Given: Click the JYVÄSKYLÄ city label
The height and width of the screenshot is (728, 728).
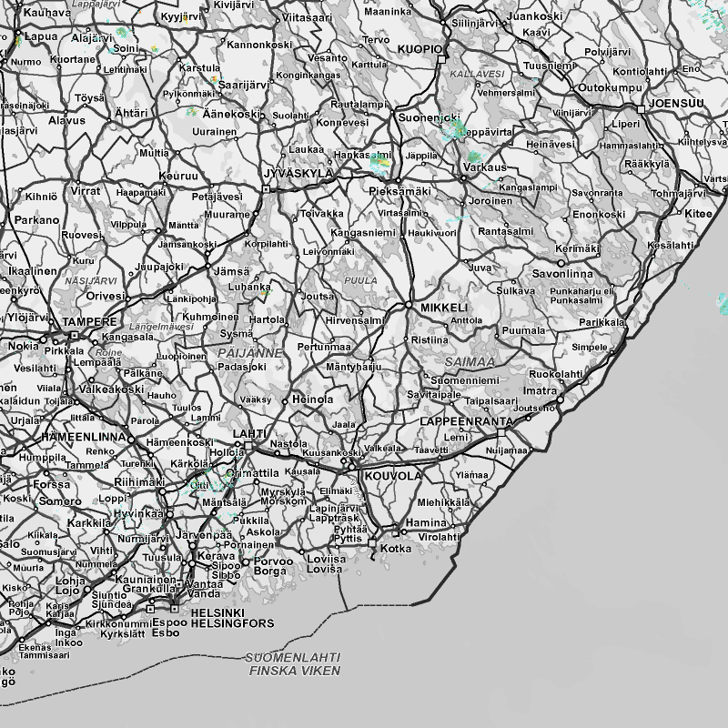Looking at the screenshot, I should coord(298,174).
